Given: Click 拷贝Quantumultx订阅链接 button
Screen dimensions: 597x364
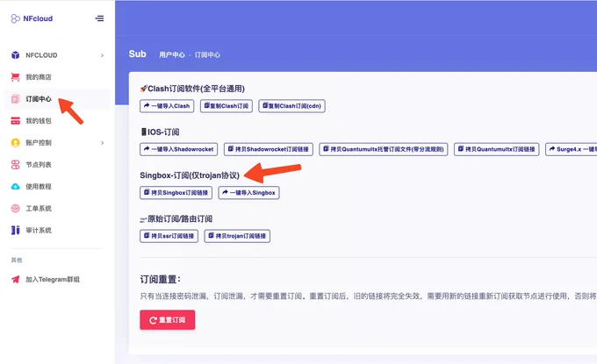Looking at the screenshot, I should [x=497, y=149].
